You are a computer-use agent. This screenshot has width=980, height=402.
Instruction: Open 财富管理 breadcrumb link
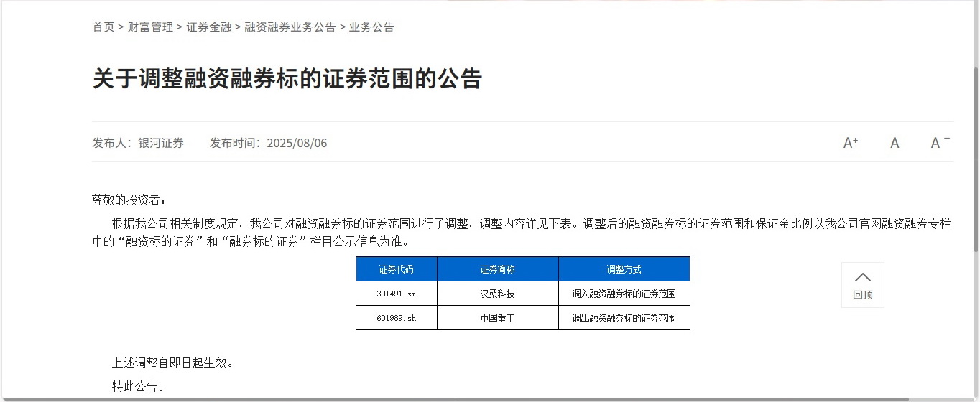[150, 27]
